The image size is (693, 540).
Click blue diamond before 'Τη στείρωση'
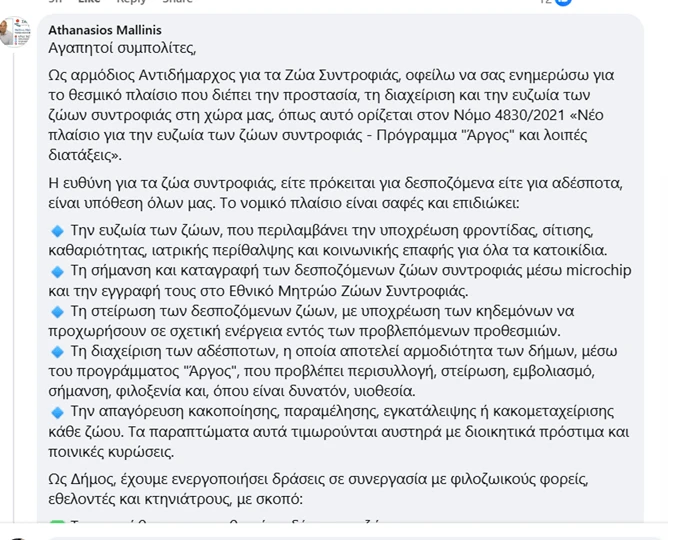pyautogui.click(x=57, y=311)
